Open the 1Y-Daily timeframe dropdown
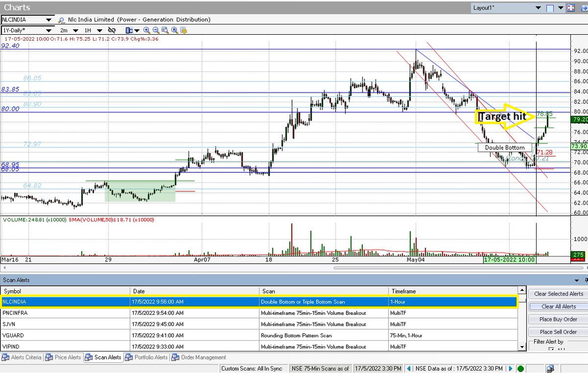Screen dimensions: 588x373 click(x=48, y=30)
